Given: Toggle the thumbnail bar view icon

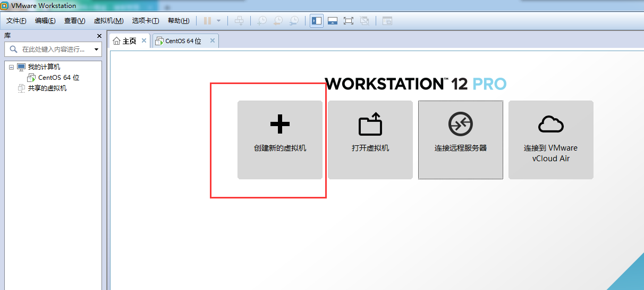Looking at the screenshot, I should click(333, 21).
